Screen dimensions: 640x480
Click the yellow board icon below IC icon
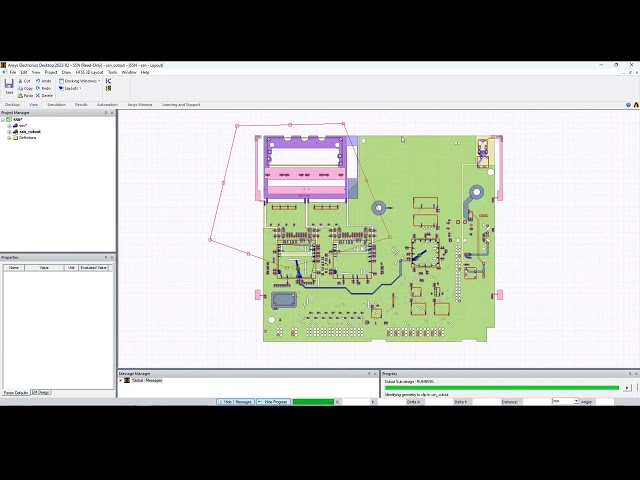pos(108,88)
